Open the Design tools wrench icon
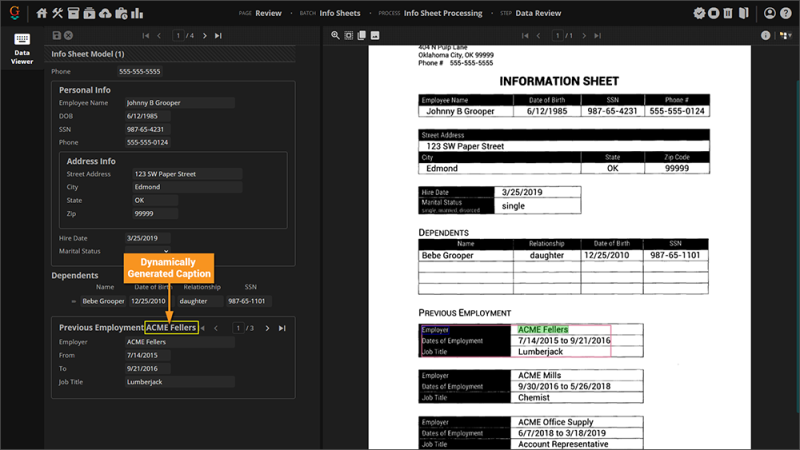Viewport: 800px width, 450px height. click(58, 13)
